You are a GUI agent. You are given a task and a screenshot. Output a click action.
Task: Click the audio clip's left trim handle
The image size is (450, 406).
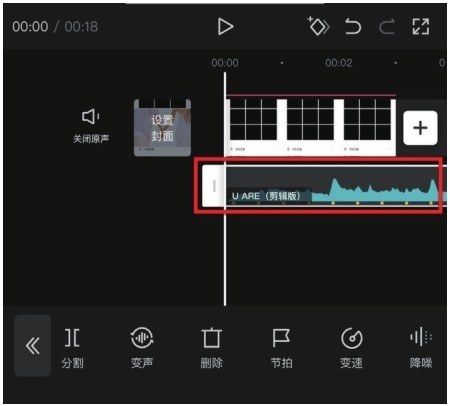click(x=214, y=186)
